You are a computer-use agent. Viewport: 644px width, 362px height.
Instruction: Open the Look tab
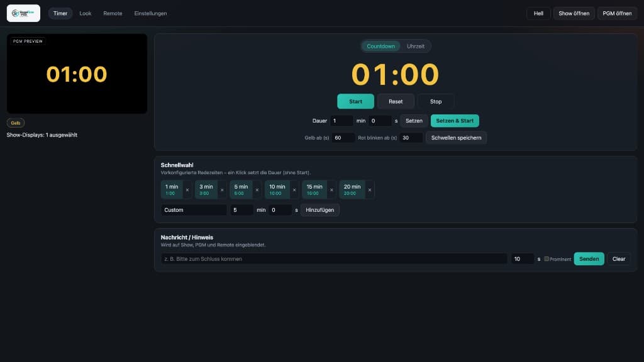point(86,13)
